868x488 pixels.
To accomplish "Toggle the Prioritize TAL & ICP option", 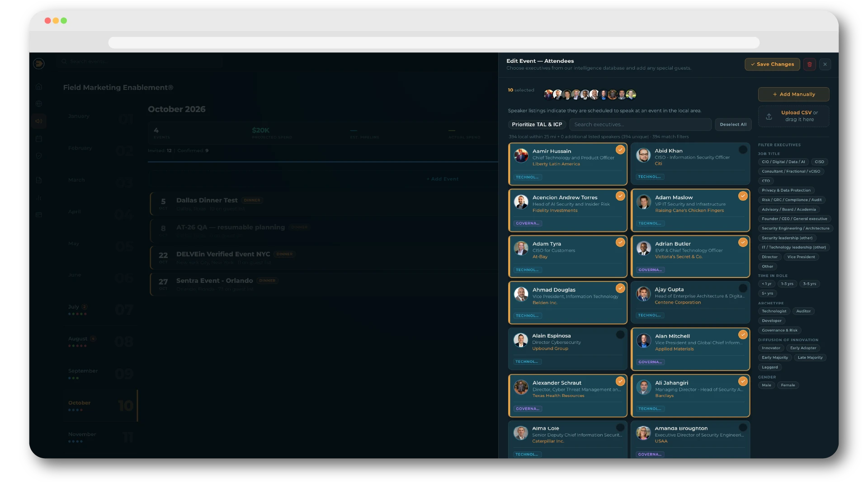I will pos(537,124).
